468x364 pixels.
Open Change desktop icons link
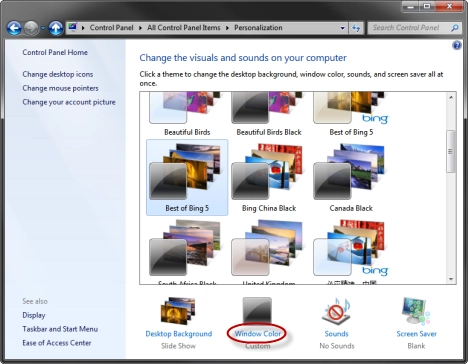click(x=58, y=74)
